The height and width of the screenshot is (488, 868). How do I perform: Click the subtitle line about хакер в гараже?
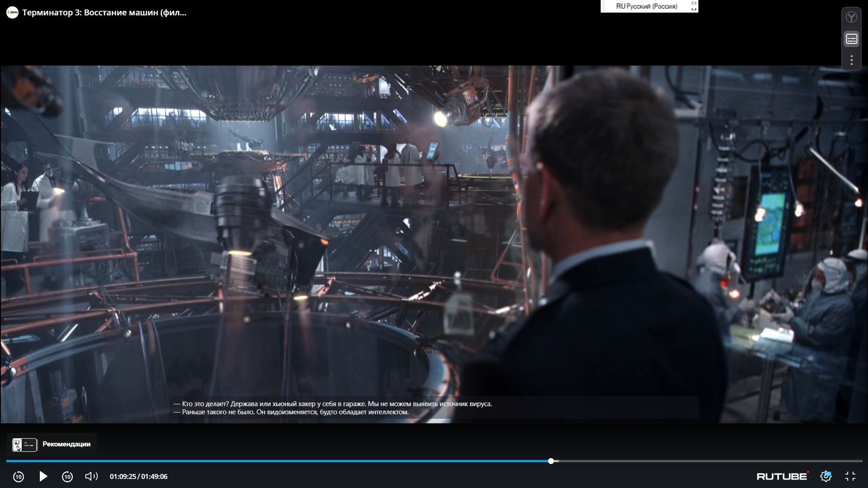point(333,404)
